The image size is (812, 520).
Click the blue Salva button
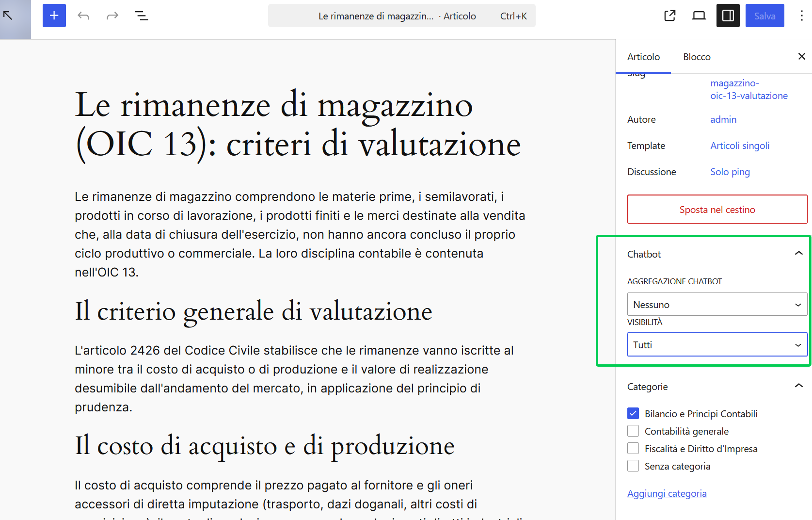(765, 16)
